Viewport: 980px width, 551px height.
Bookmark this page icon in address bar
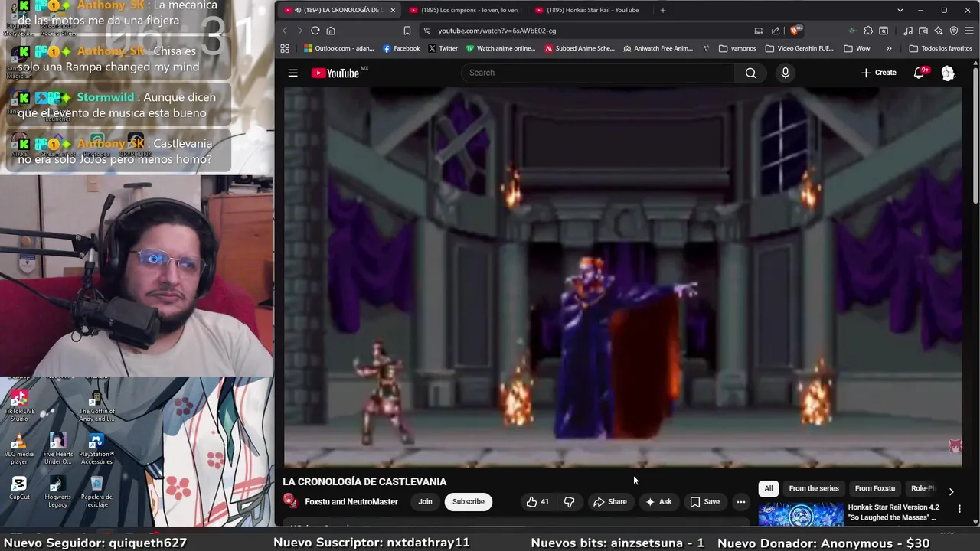(407, 31)
